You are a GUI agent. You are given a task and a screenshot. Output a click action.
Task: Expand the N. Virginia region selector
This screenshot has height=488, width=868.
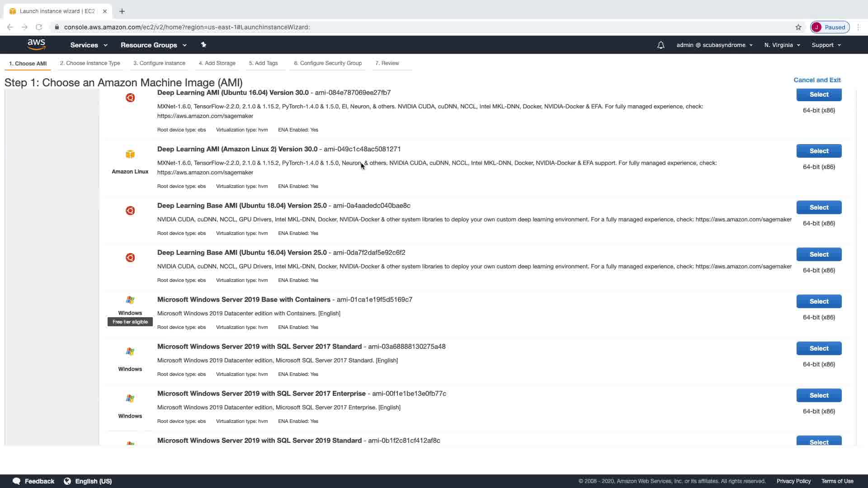[x=782, y=45]
